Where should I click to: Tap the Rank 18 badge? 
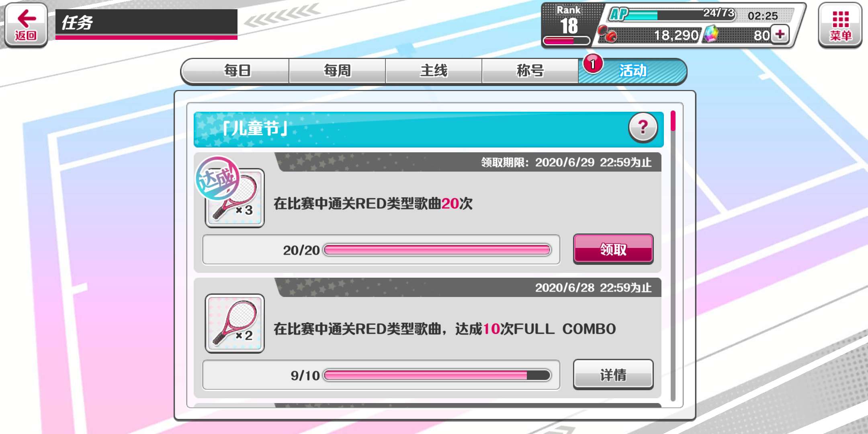568,25
